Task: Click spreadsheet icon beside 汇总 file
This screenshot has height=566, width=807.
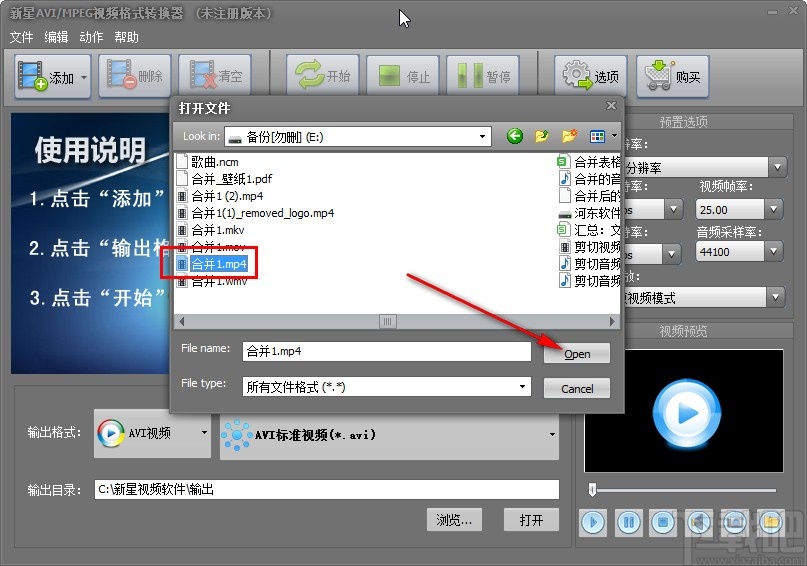Action: tap(564, 229)
